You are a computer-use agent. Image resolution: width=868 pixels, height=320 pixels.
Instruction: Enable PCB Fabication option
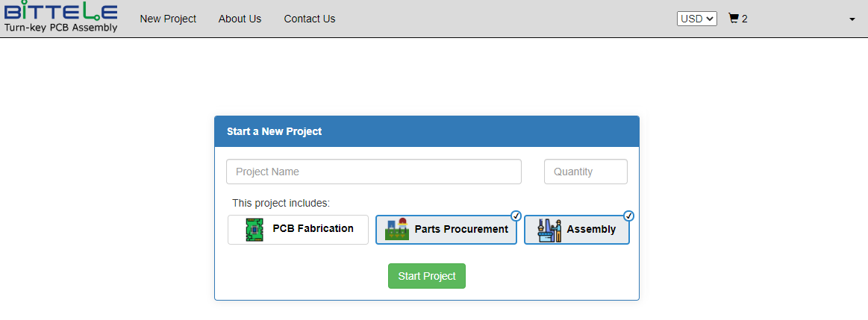click(298, 229)
